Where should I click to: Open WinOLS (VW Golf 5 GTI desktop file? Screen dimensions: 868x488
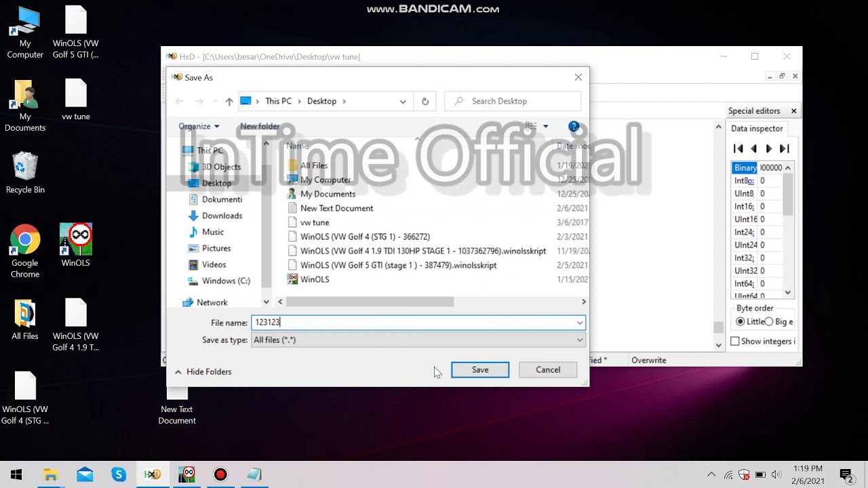pyautogui.click(x=76, y=33)
